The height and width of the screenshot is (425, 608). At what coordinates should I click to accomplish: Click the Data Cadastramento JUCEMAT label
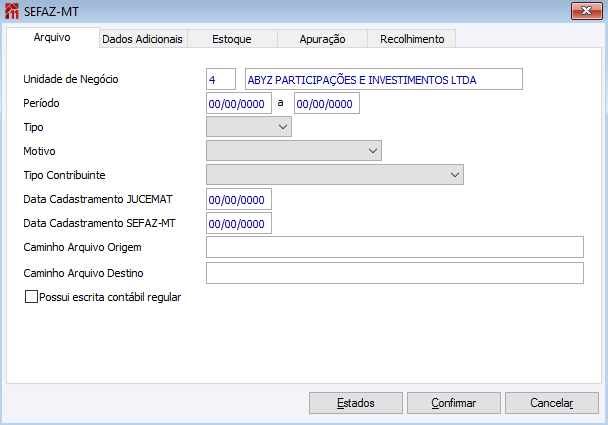pos(98,199)
